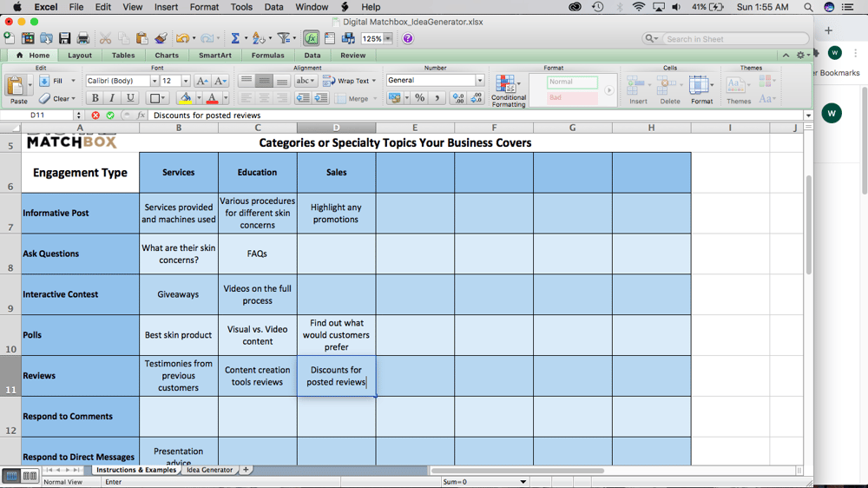Decrease font size with smaller A
Viewport: 868px width, 488px height.
[x=220, y=81]
